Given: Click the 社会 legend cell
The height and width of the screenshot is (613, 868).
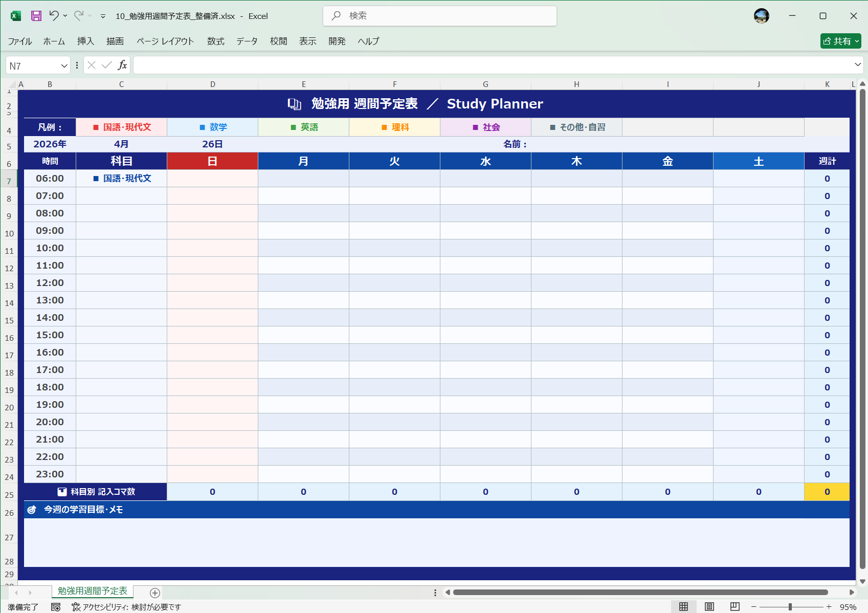Looking at the screenshot, I should [x=486, y=127].
